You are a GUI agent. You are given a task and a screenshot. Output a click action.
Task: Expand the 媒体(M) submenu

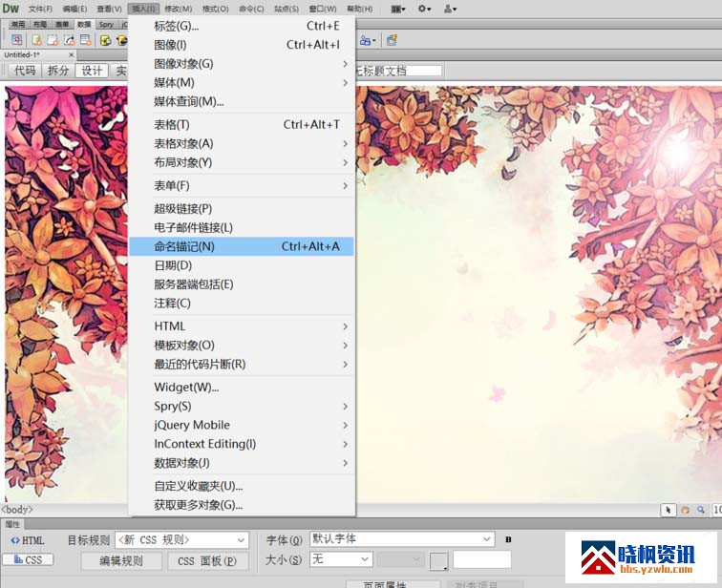pyautogui.click(x=242, y=83)
